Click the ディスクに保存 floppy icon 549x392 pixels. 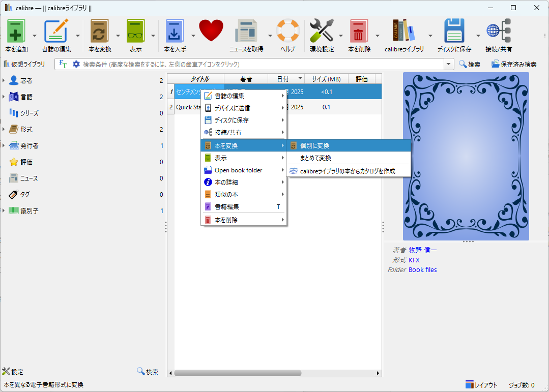click(x=454, y=32)
